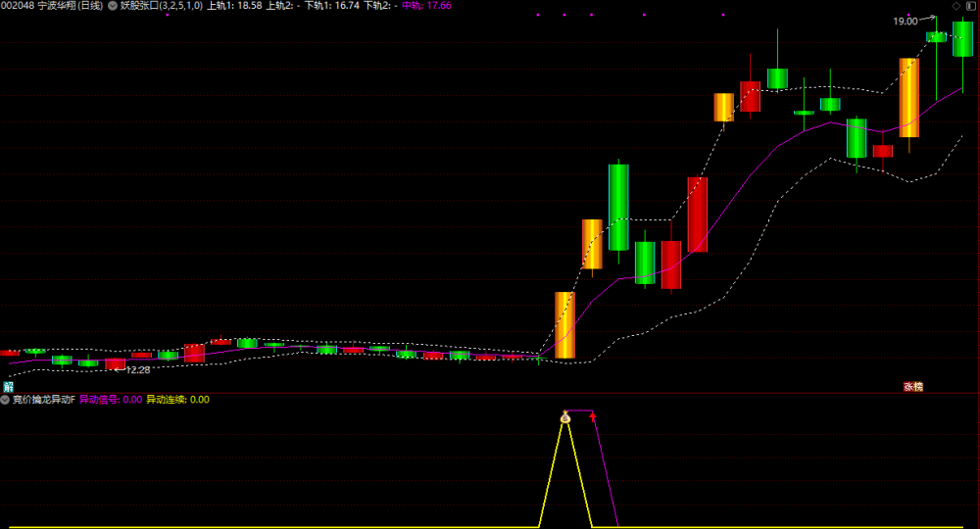The height and width of the screenshot is (529, 980).
Task: Click the stock title 002048 宁波华翔(日线)
Action: (52, 6)
